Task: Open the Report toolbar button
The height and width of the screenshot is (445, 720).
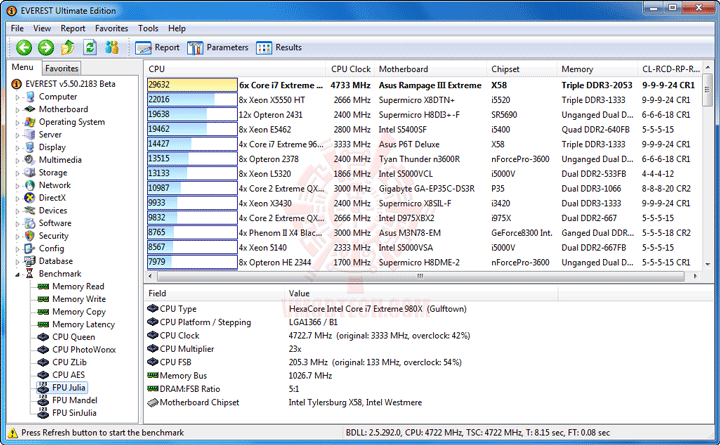Action: tap(157, 48)
